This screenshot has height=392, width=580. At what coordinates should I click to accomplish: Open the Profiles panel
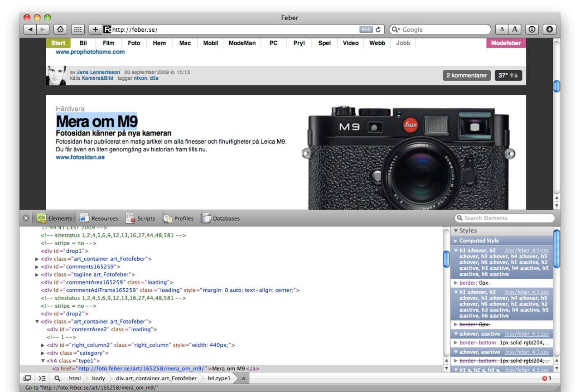178,218
